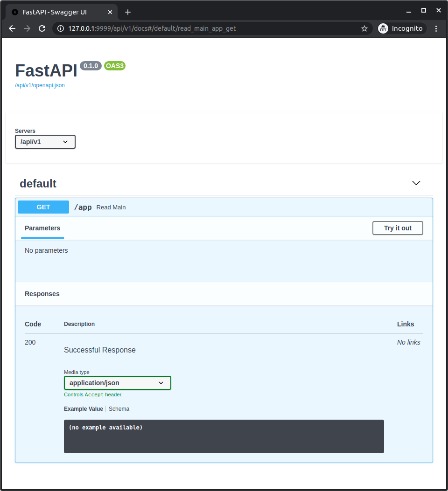
Task: Click the site info icon in address bar
Action: [x=60, y=28]
